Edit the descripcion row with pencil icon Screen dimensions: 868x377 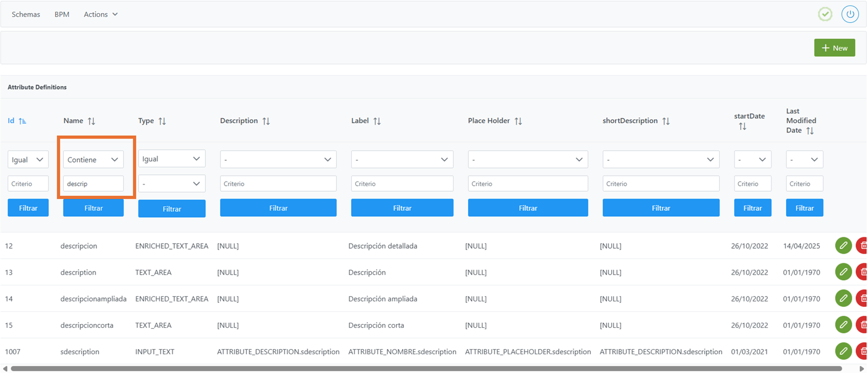(843, 246)
